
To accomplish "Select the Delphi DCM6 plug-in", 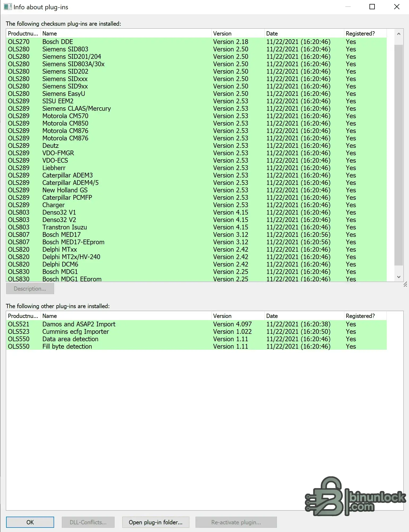I will (196, 264).
